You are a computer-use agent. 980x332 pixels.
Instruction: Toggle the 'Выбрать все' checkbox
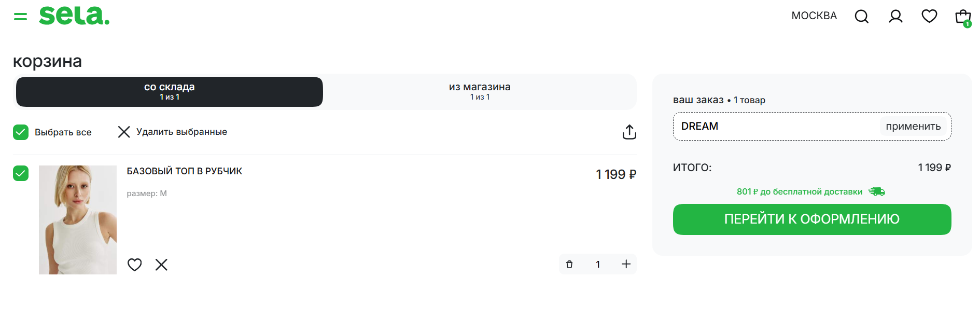21,132
